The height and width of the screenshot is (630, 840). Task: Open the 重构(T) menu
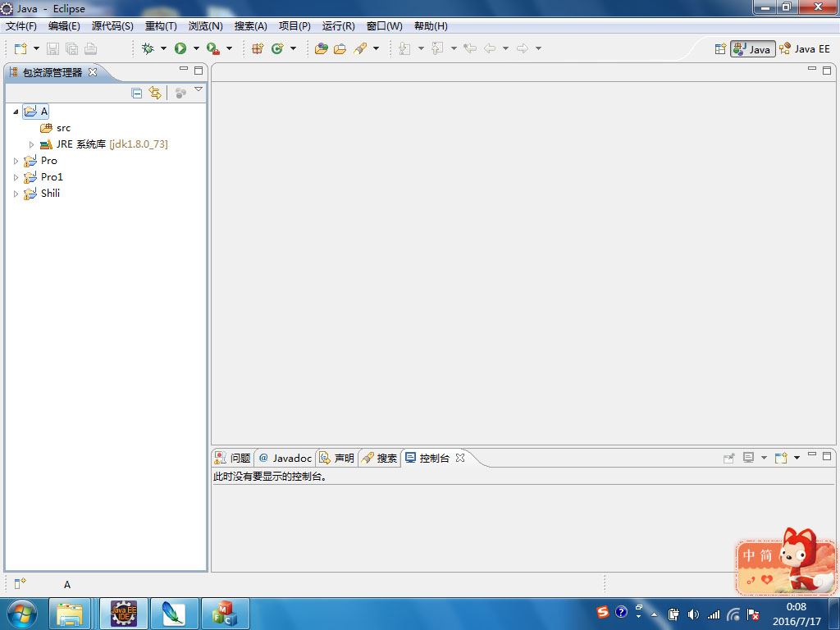[161, 25]
